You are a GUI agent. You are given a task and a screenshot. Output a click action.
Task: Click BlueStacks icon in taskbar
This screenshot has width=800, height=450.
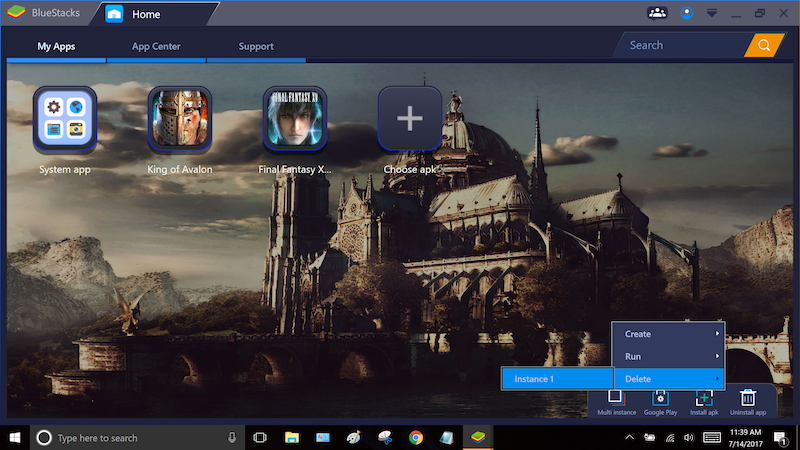coord(478,438)
